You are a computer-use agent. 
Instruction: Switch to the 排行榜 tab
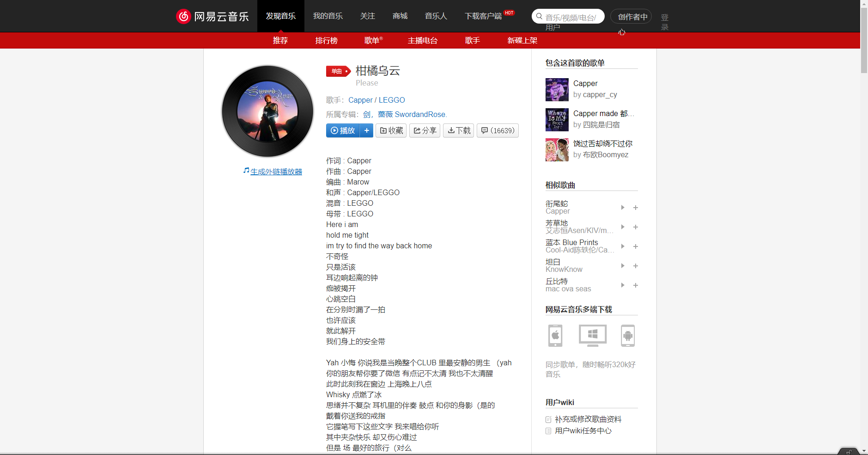tap(326, 40)
